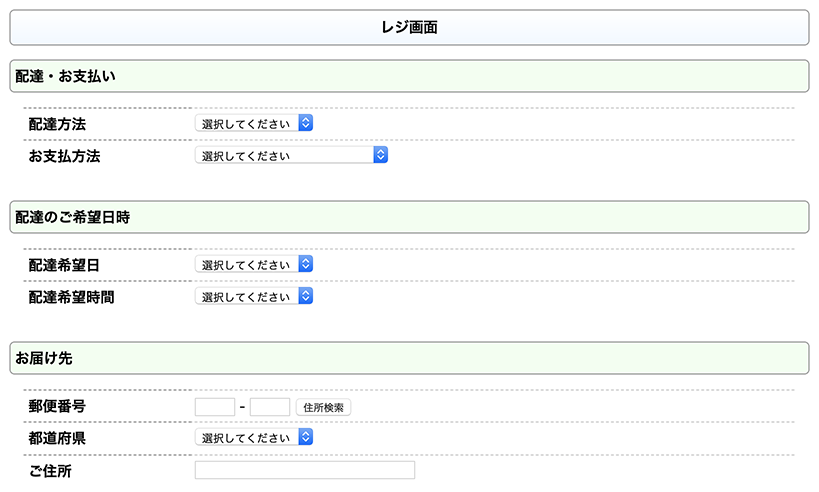Screen dimensions: 819x492
Task: Click the 配達希望時間 row label text
Action: click(71, 297)
